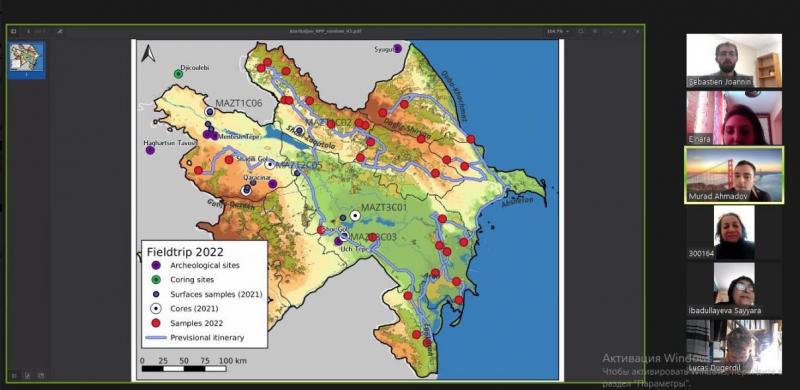Click the page number field in toolbar
Image resolution: width=800 pixels, height=390 pixels.
[37, 31]
